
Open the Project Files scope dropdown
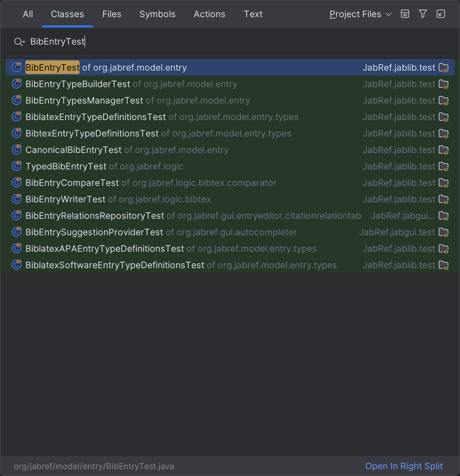[x=360, y=14]
